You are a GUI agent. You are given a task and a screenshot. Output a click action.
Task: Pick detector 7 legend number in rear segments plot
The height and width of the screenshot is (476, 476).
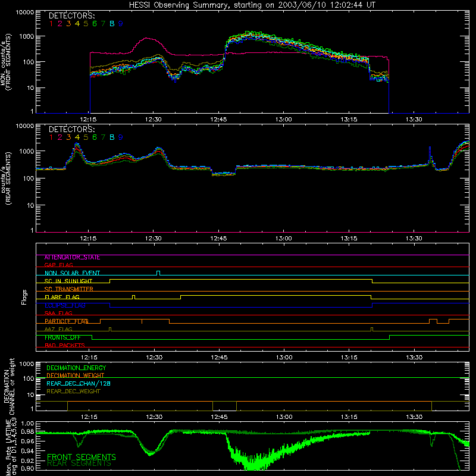click(x=103, y=137)
